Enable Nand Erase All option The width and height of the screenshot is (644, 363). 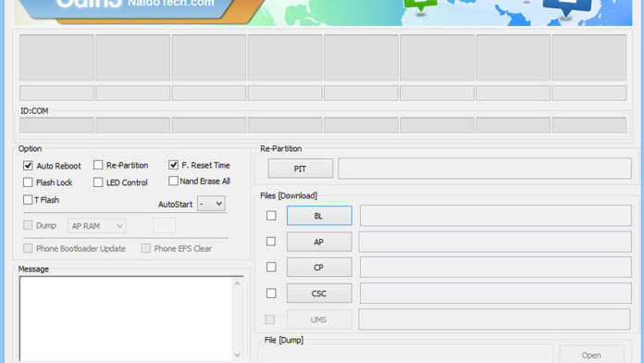click(173, 181)
